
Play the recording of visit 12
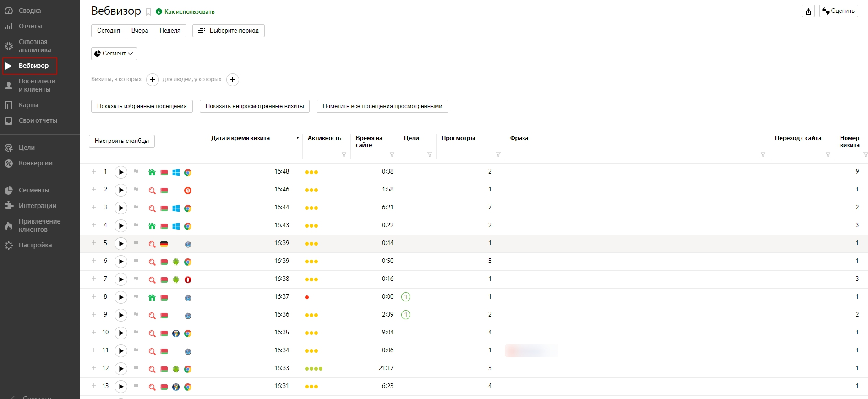pos(121,369)
